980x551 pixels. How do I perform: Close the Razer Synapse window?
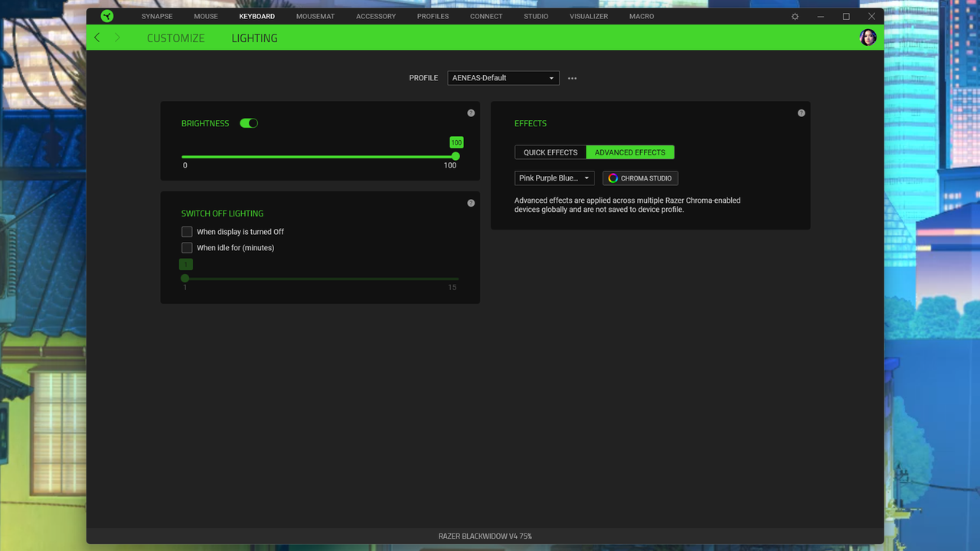[871, 16]
